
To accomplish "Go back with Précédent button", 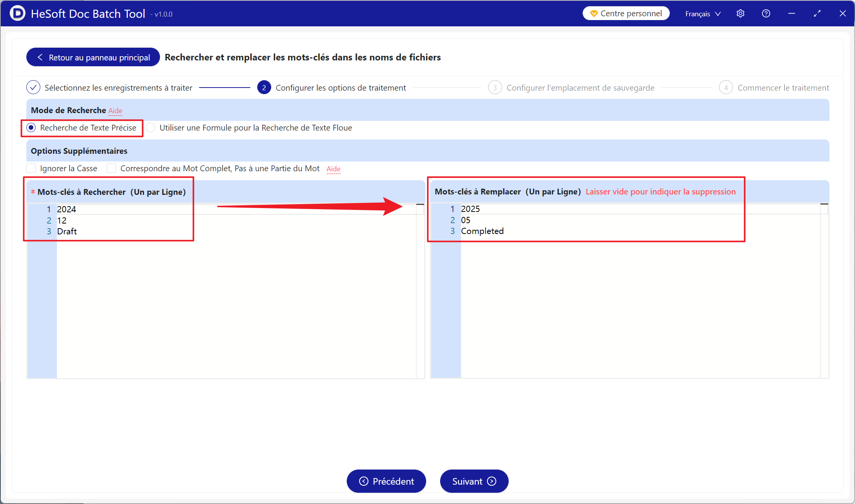I will [386, 481].
